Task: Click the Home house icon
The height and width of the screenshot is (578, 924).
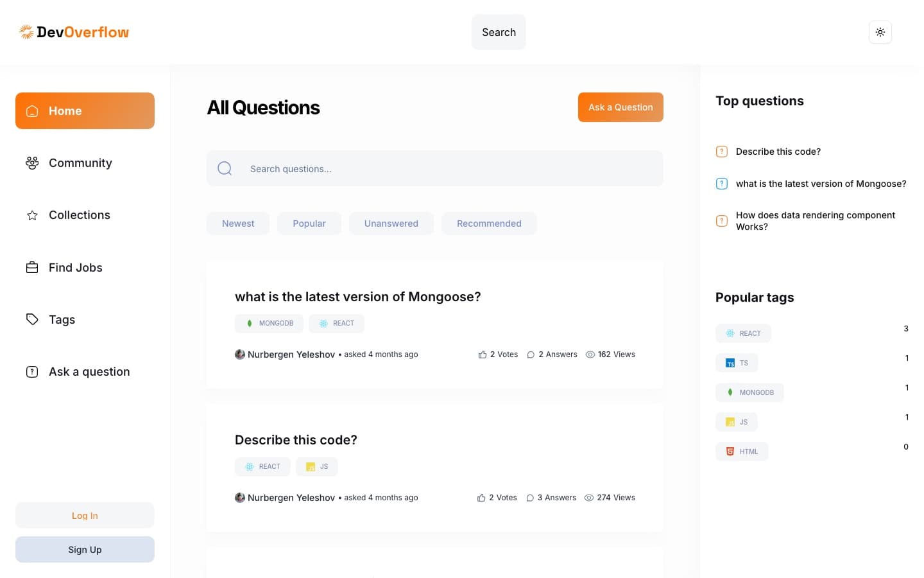Action: (32, 111)
